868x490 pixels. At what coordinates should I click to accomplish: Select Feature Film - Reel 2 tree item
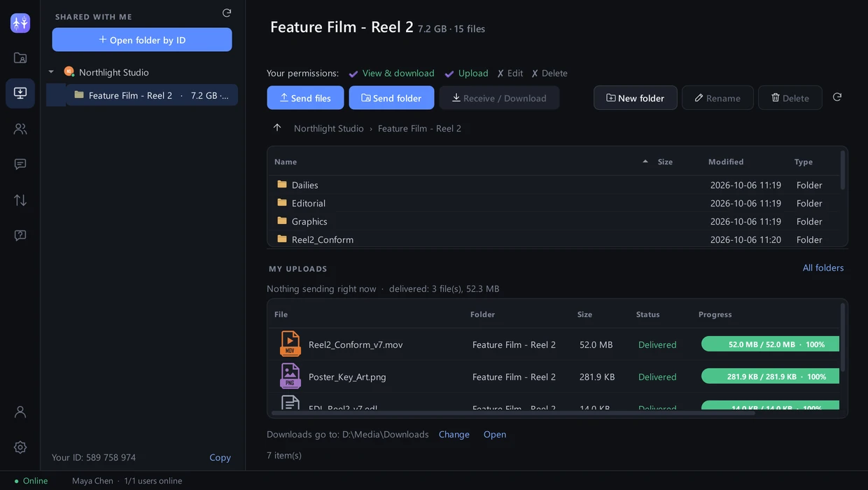click(152, 95)
